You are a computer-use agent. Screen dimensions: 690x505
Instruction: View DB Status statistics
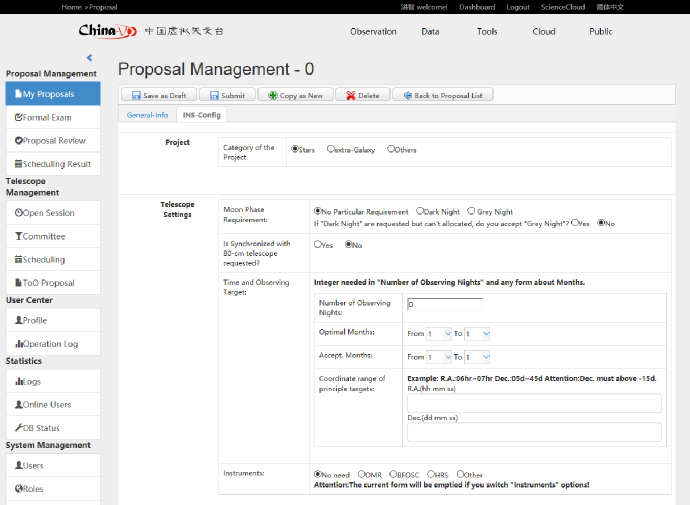pos(52,428)
